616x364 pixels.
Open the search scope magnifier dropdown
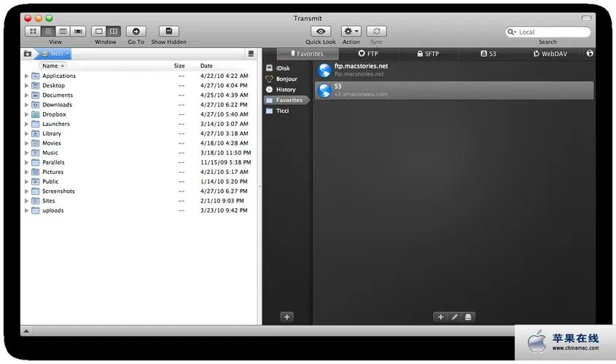coord(511,32)
